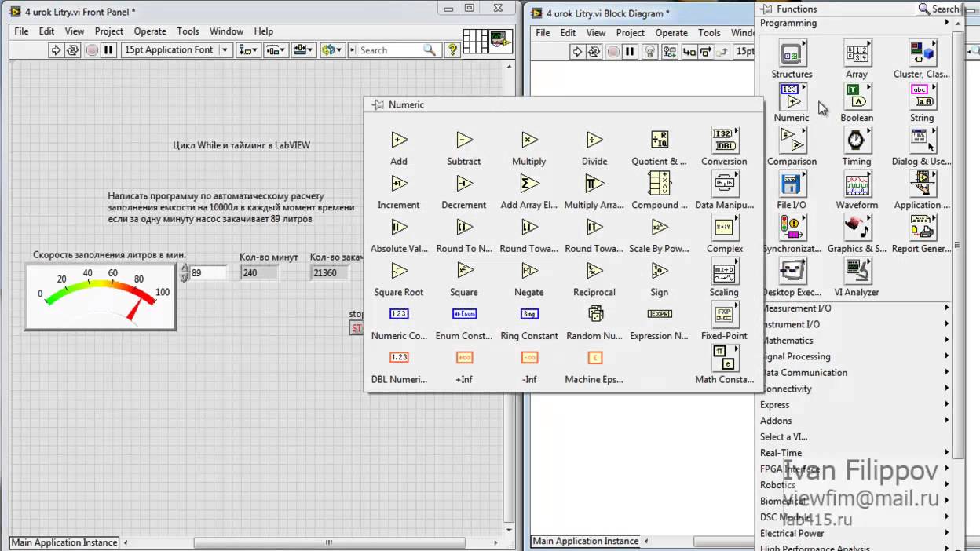The width and height of the screenshot is (980, 551).
Task: Click Run Continuously on Front Panel
Action: coord(73,50)
